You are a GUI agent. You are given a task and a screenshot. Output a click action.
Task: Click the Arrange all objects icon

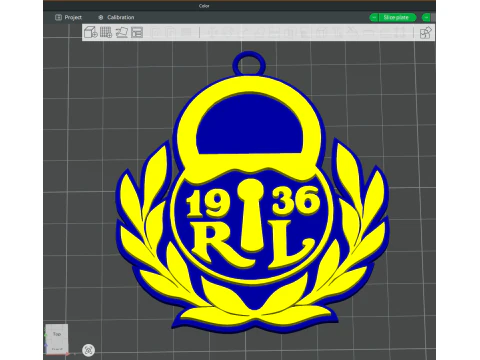coord(137,33)
